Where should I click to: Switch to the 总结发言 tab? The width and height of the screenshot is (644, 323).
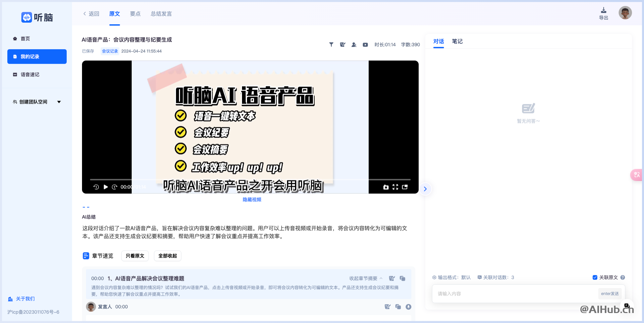(x=161, y=14)
